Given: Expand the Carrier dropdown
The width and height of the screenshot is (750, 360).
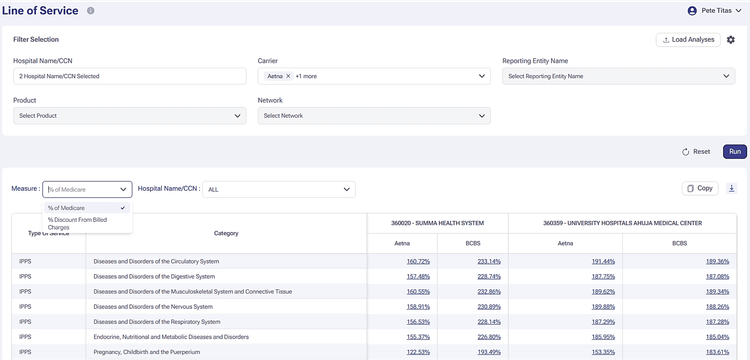Looking at the screenshot, I should [x=481, y=76].
